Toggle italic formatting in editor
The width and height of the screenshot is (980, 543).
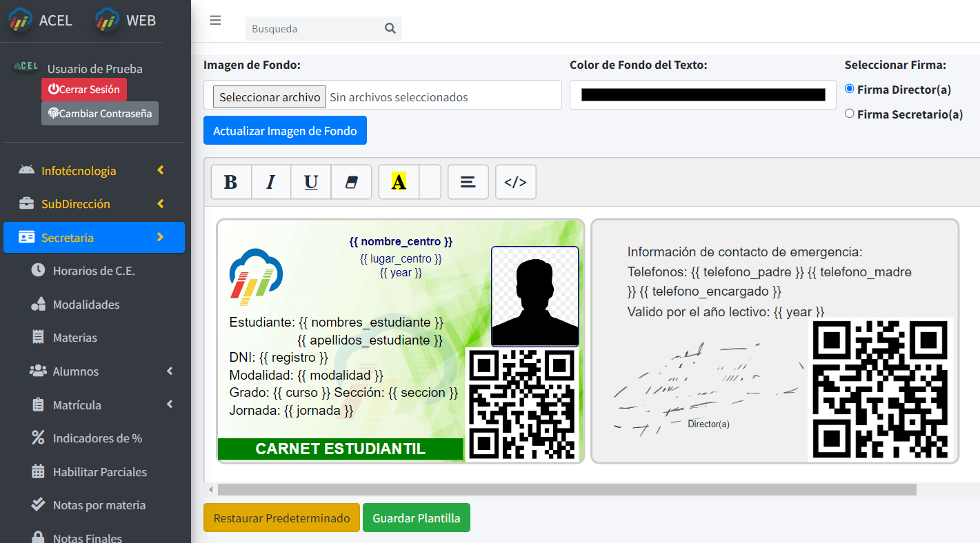click(271, 182)
